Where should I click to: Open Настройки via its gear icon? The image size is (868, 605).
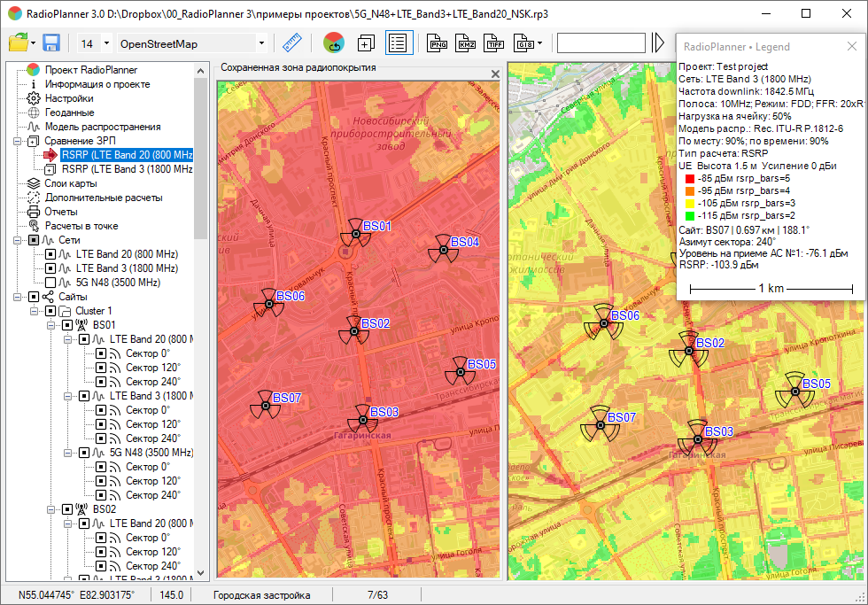(x=34, y=98)
